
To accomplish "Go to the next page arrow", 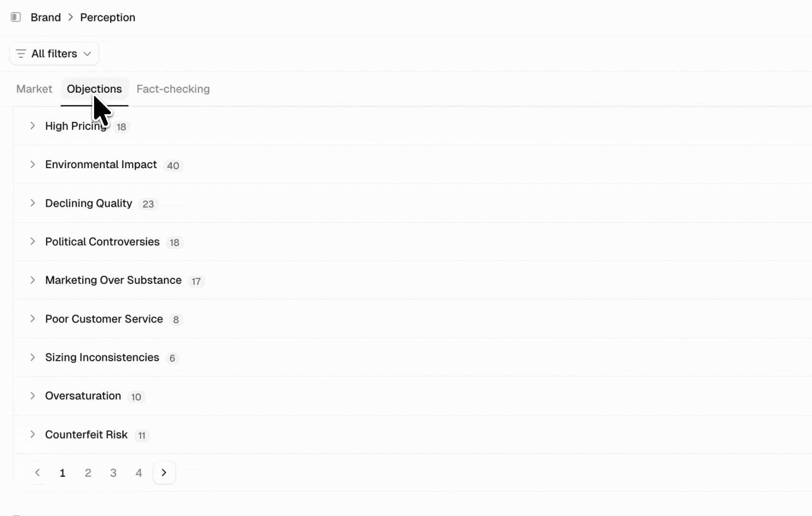I will click(164, 473).
